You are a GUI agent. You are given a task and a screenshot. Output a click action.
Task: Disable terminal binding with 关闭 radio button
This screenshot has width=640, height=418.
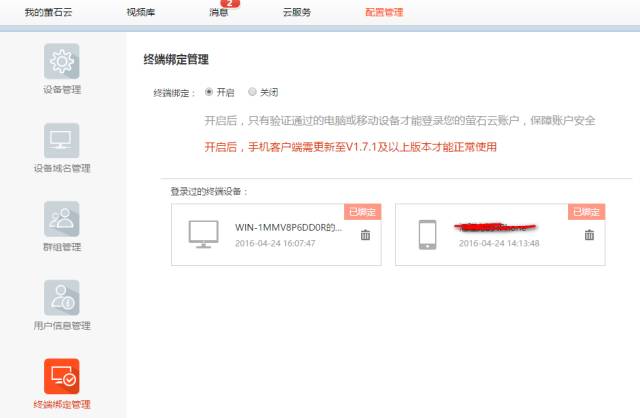coord(252,92)
